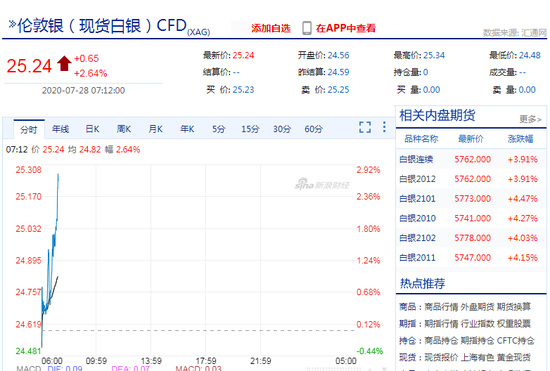Click the large 25.24 current price

29,66
